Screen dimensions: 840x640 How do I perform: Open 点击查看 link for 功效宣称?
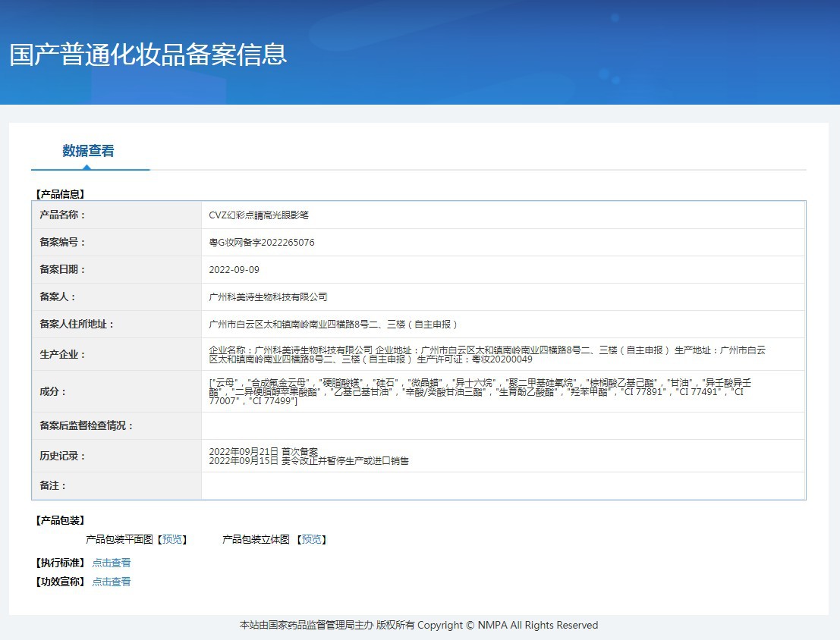(112, 582)
